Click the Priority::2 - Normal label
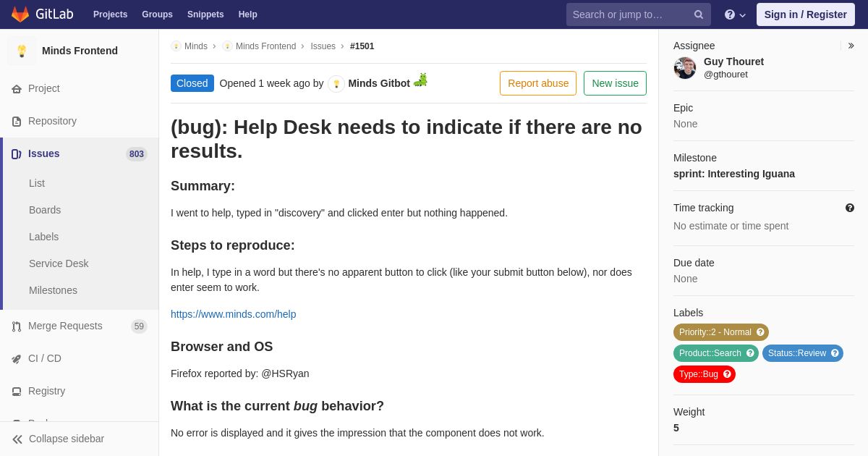868x456 pixels. [721, 332]
